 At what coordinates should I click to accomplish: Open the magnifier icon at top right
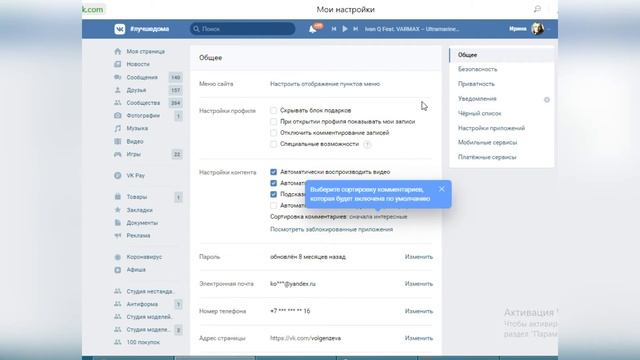(x=537, y=9)
